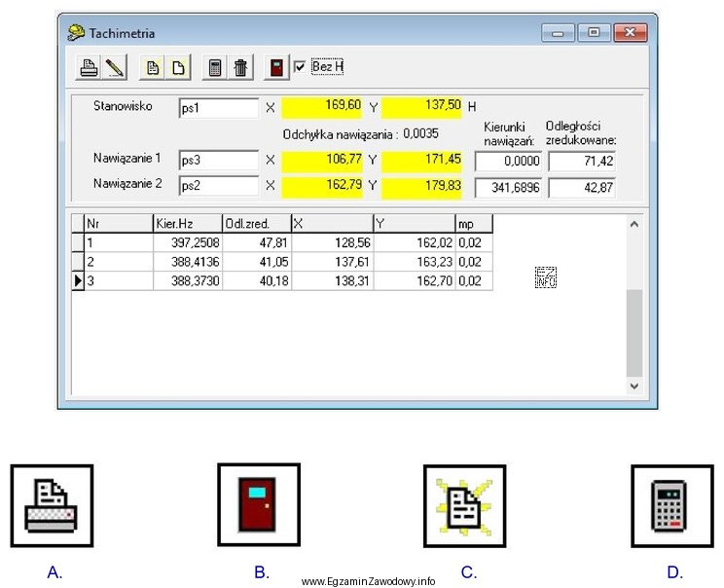Click the scrollbar down arrow in the table
This screenshot has width=724, height=588.
[634, 386]
